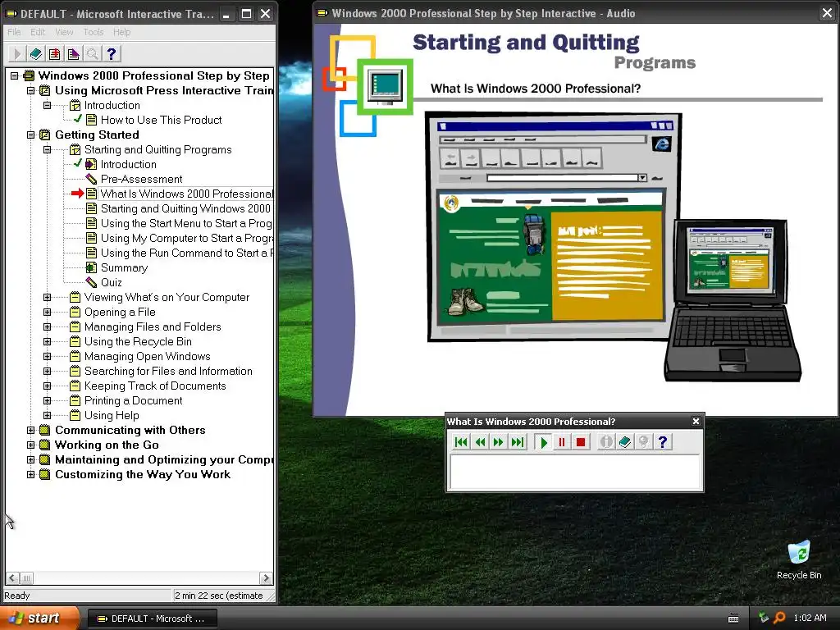The width and height of the screenshot is (840, 630).
Task: Expand Customizing the Way You Work
Action: (x=30, y=474)
